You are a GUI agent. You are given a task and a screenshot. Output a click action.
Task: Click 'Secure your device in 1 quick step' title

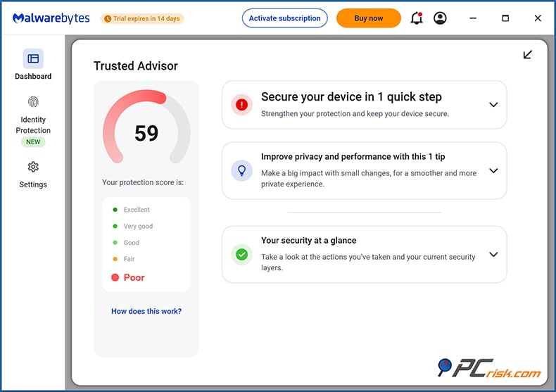pyautogui.click(x=351, y=96)
